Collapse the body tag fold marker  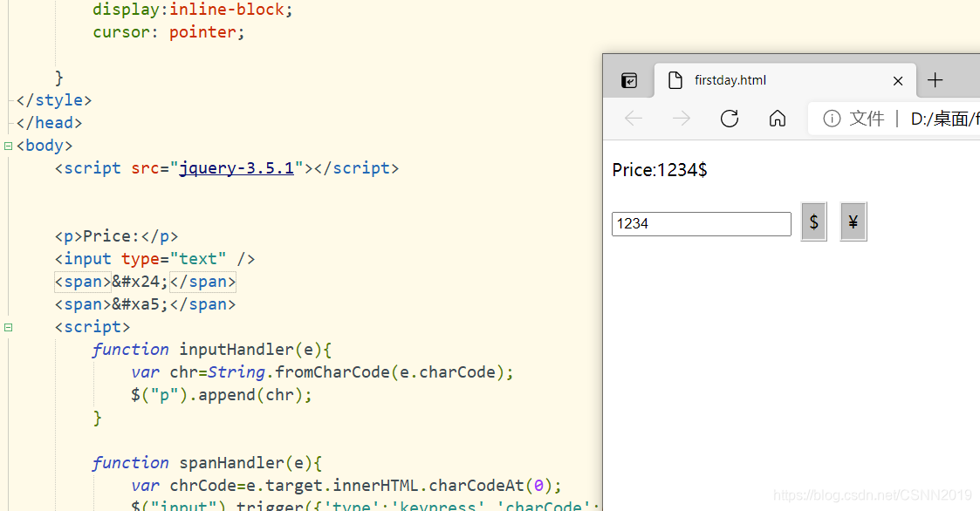pos(8,146)
